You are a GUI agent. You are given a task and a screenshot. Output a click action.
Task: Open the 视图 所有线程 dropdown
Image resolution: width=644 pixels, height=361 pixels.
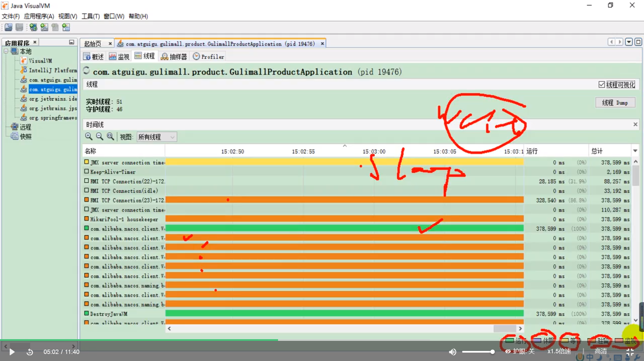[x=157, y=137]
